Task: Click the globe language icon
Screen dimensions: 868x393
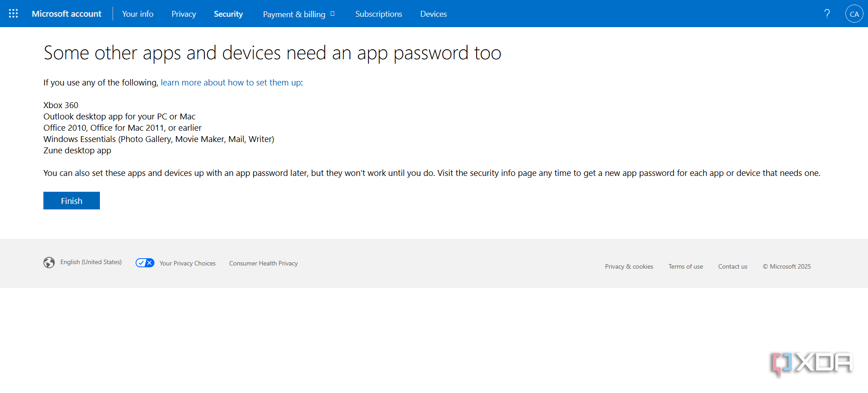Action: [x=49, y=262]
